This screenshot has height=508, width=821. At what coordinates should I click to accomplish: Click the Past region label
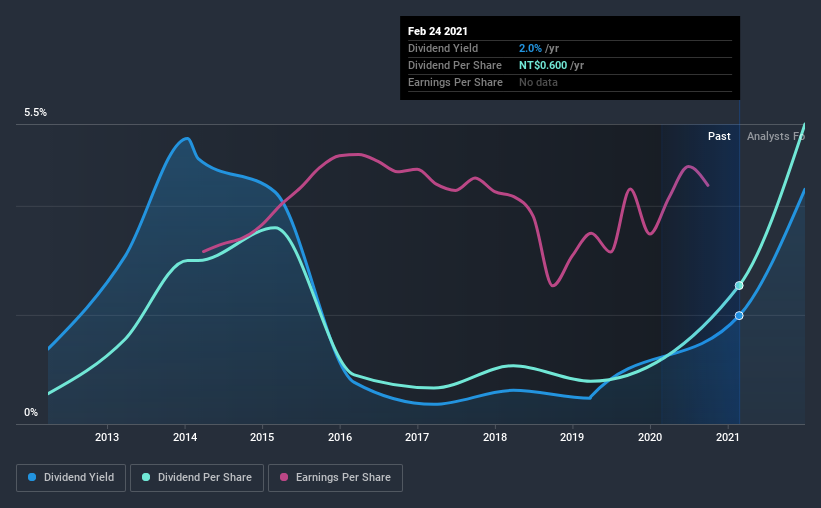click(x=719, y=136)
